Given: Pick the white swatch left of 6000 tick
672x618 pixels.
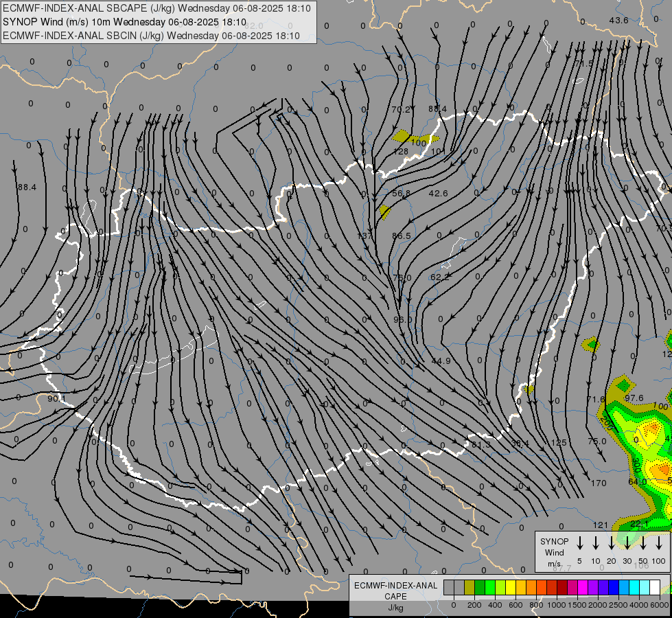Looking at the screenshot, I should click(655, 587).
